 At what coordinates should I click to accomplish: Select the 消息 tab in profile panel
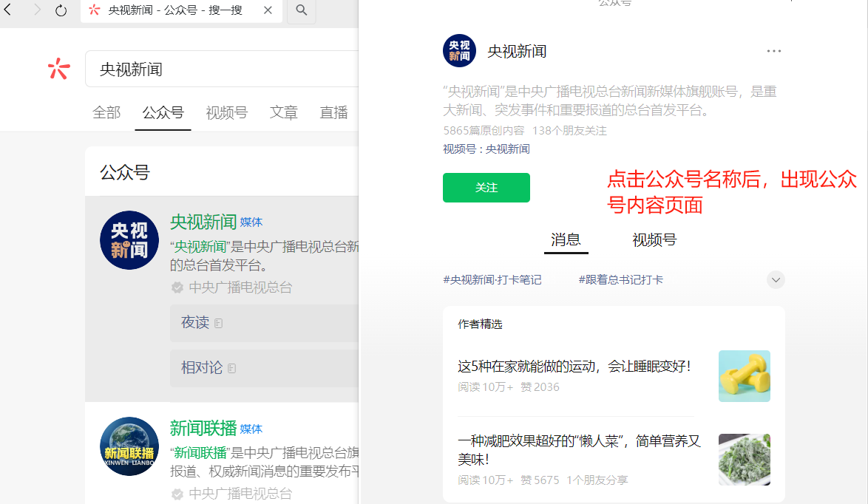click(x=566, y=240)
